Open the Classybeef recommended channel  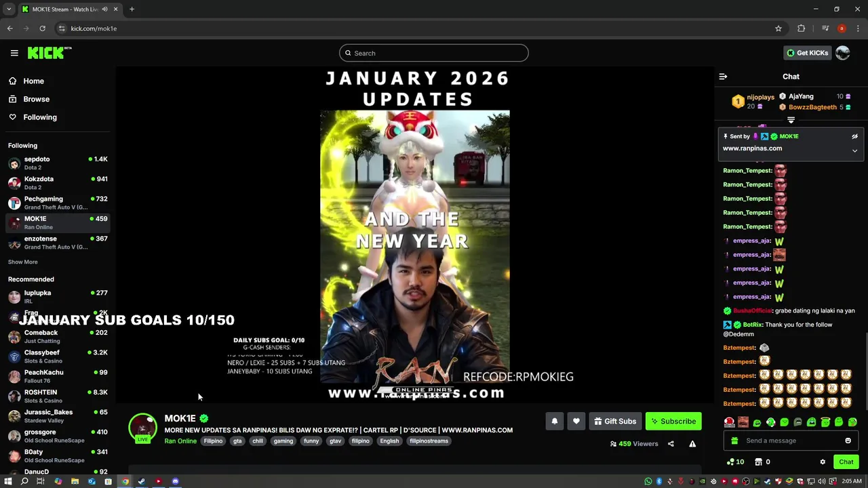[x=58, y=356]
